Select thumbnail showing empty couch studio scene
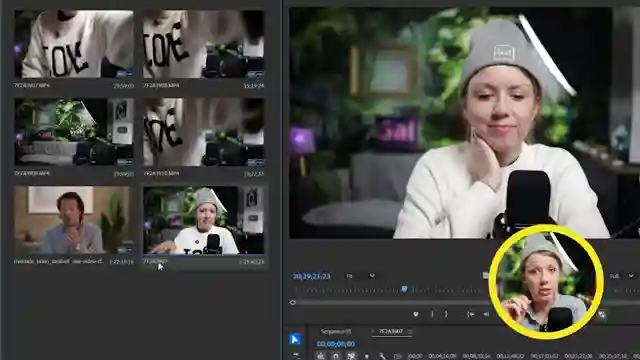This screenshot has width=640, height=360. 73,132
